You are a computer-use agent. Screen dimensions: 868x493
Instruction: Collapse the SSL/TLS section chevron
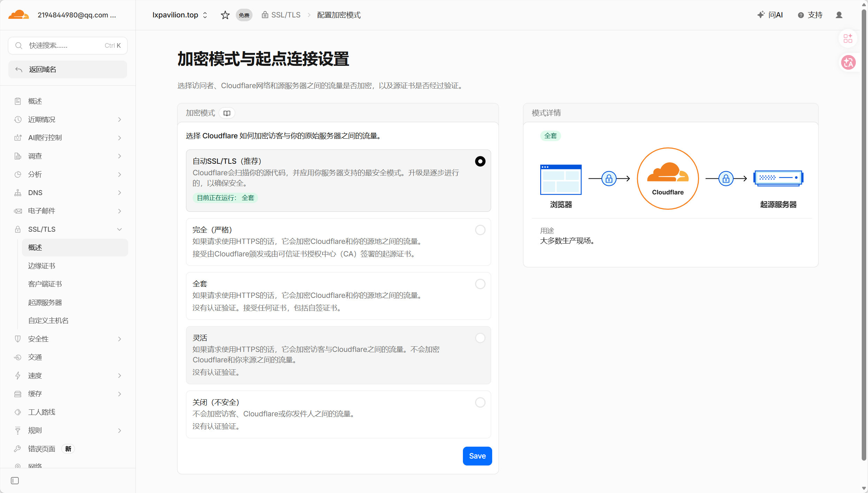[119, 229]
